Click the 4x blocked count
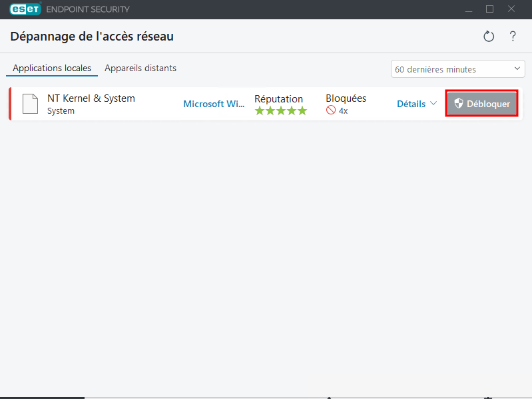532x399 pixels. 344,111
